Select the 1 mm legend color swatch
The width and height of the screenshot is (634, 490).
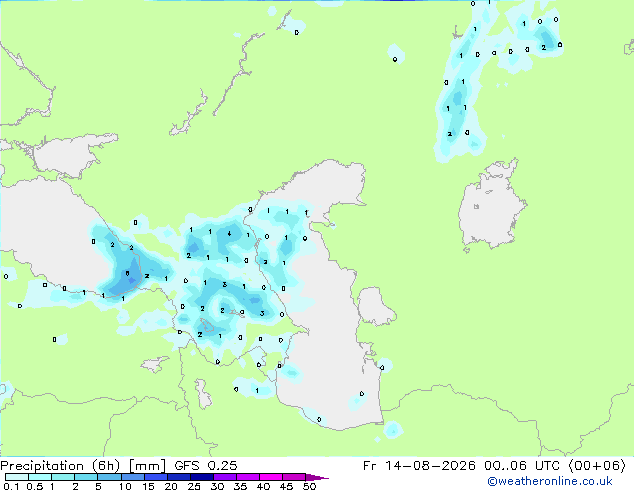click(x=63, y=477)
